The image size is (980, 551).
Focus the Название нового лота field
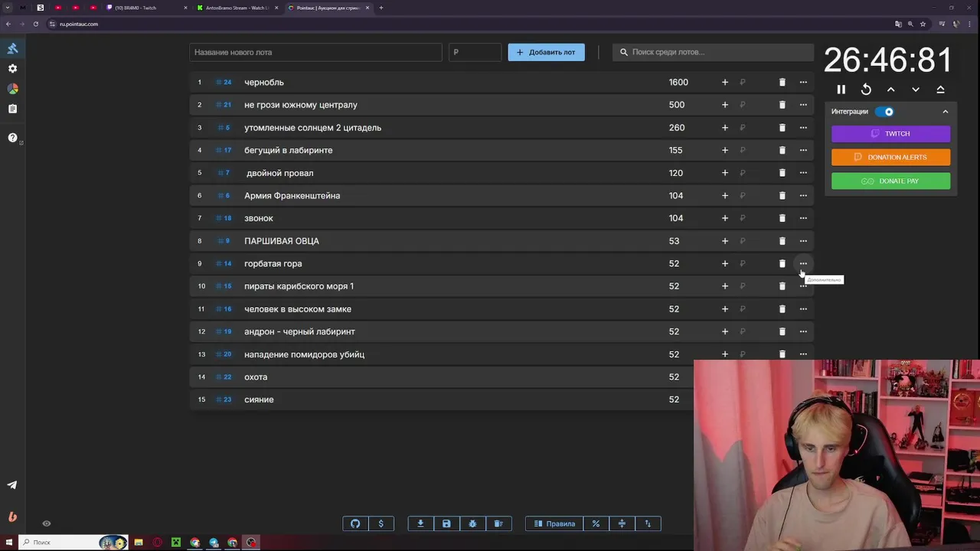[315, 52]
